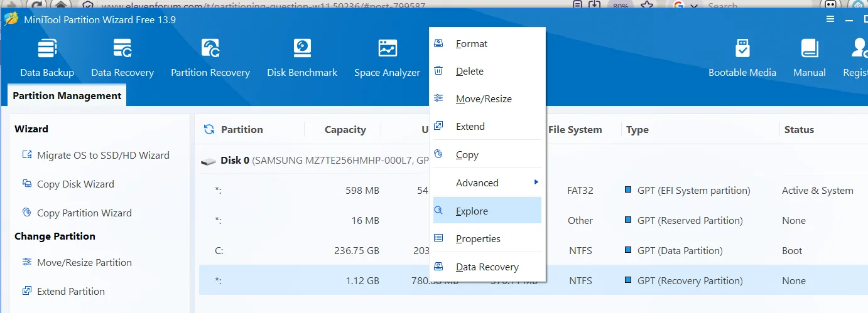The width and height of the screenshot is (868, 313).
Task: Click the Other file system cell
Action: point(580,221)
